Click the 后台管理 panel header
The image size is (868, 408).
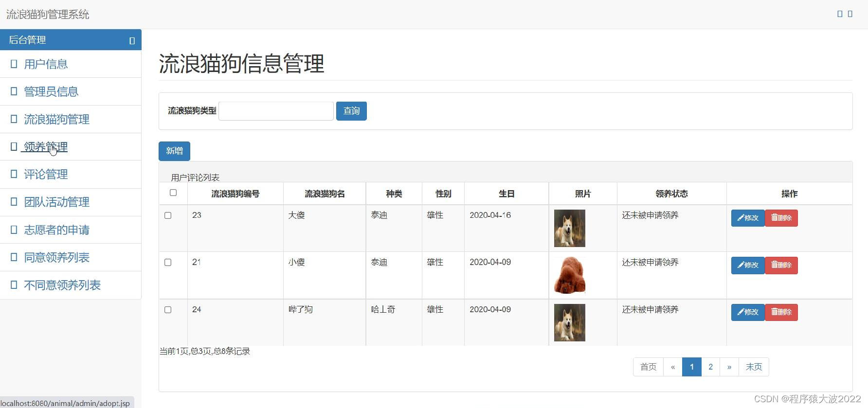point(71,40)
